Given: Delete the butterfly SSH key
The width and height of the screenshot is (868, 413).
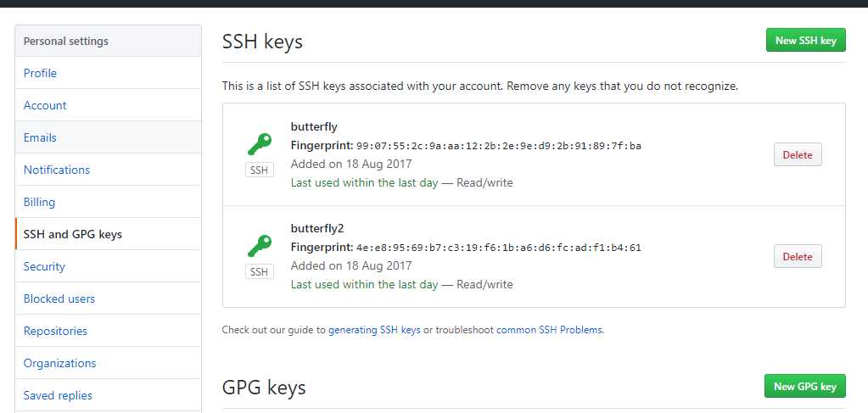Looking at the screenshot, I should (x=798, y=155).
